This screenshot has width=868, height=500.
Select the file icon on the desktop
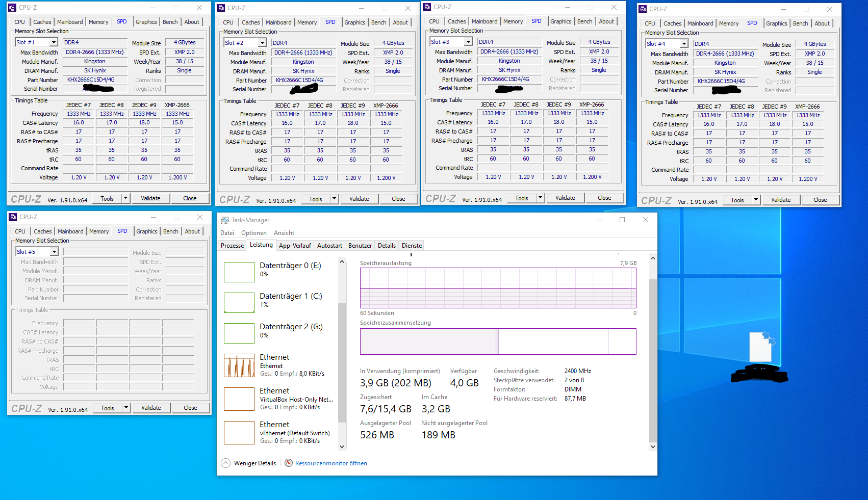coord(762,347)
